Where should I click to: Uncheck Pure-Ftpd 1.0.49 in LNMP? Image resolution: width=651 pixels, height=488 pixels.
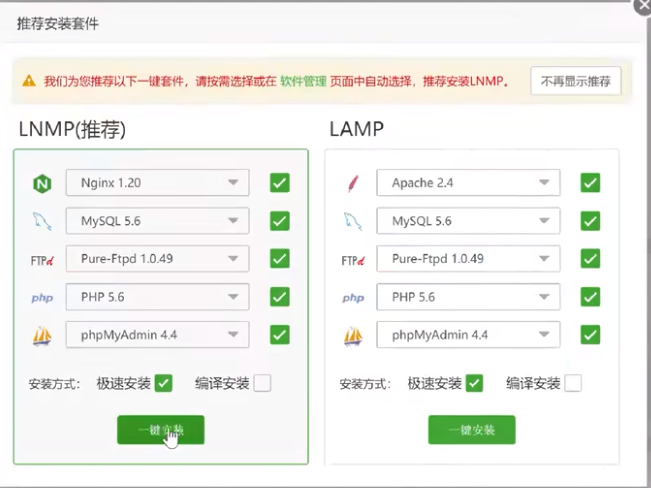[279, 258]
